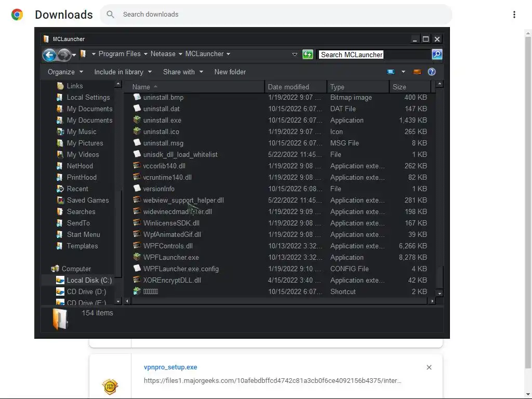Click the magnifier search button in MCLauncher
The width and height of the screenshot is (532, 399).
click(x=436, y=54)
